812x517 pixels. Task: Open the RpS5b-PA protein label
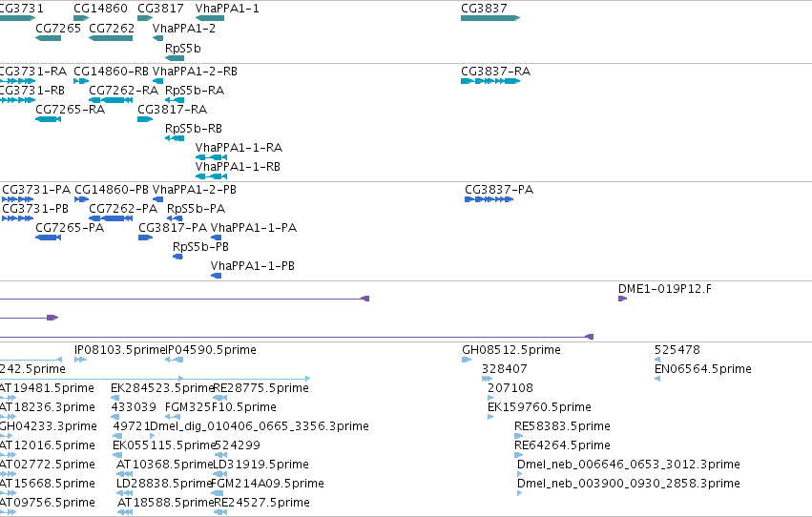(x=197, y=209)
